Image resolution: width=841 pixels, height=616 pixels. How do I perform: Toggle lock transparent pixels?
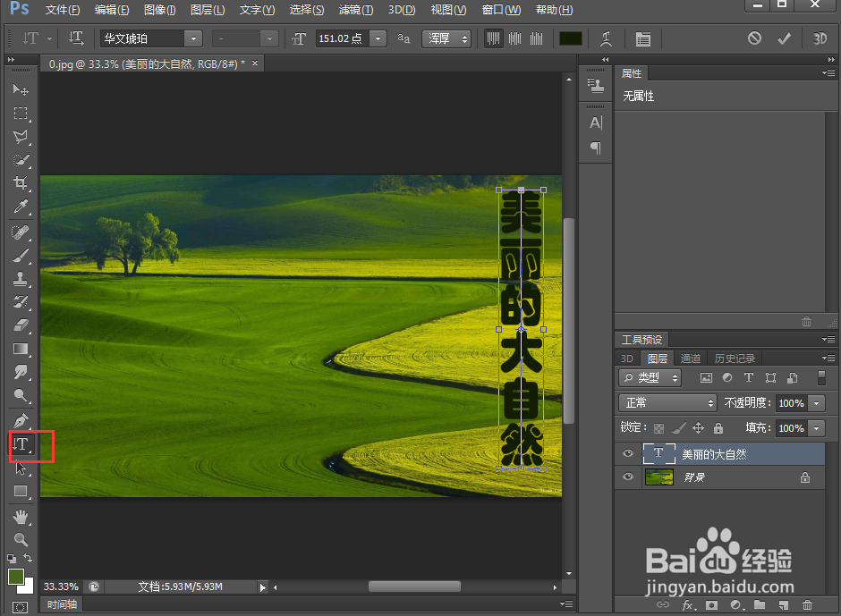tap(659, 428)
